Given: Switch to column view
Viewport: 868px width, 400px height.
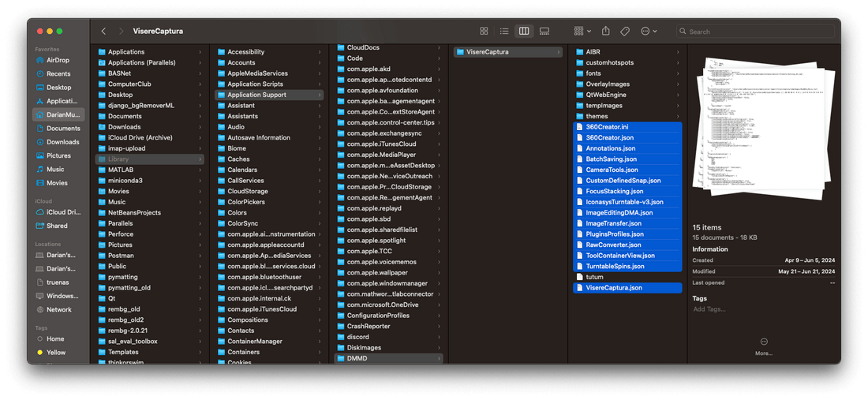Looking at the screenshot, I should tap(524, 32).
